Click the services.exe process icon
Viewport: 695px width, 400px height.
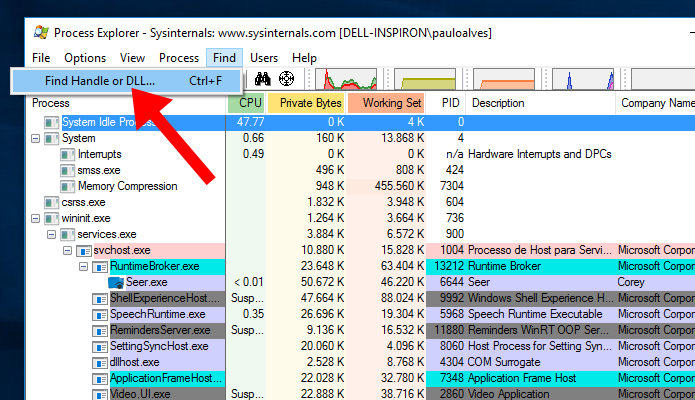pyautogui.click(x=67, y=234)
